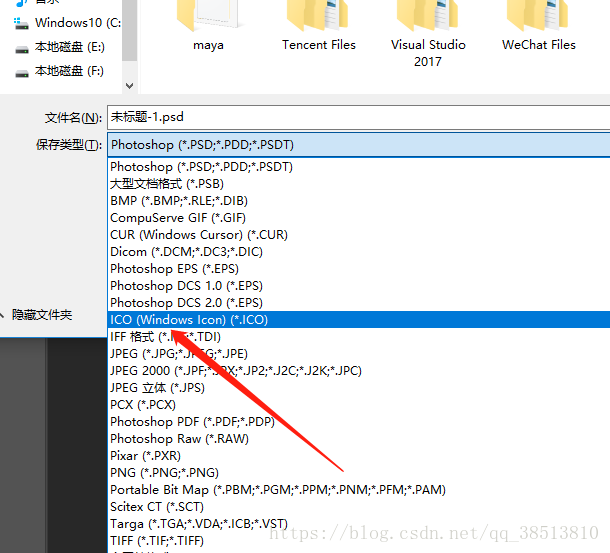The height and width of the screenshot is (553, 610).
Task: Select Portable Bit Map format entry
Action: click(359, 490)
